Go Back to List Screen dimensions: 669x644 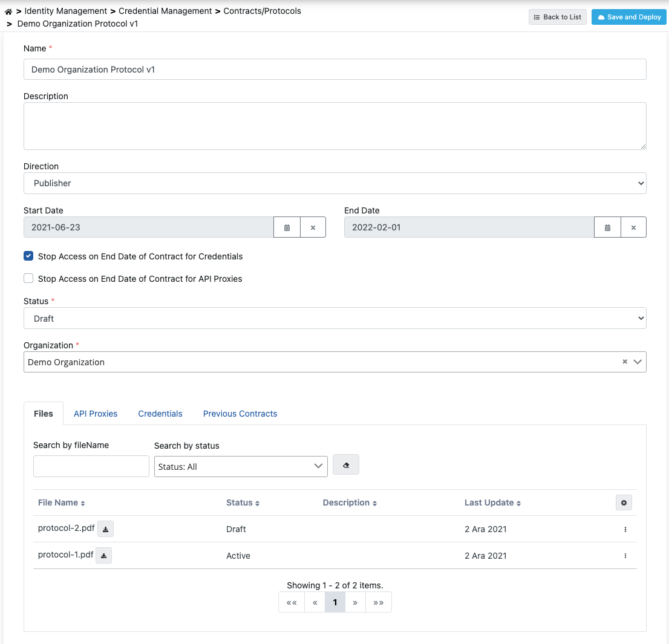(557, 17)
